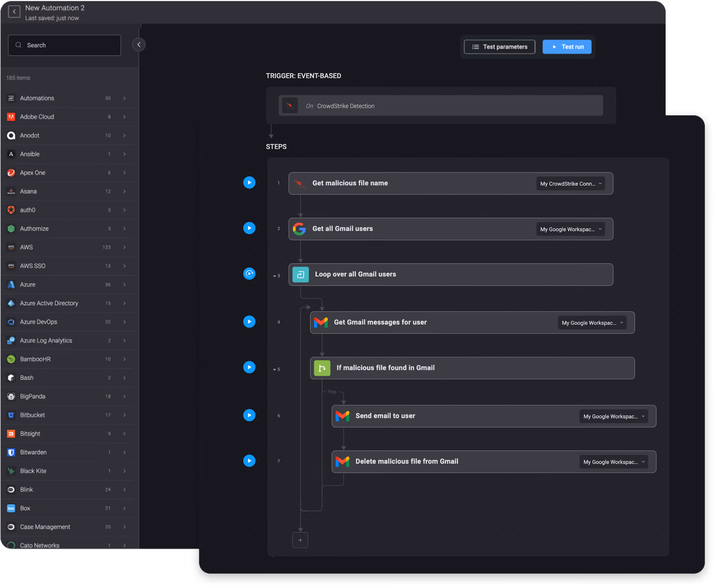Click the Anodot icon in the sidebar
The width and height of the screenshot is (716, 588).
[11, 136]
